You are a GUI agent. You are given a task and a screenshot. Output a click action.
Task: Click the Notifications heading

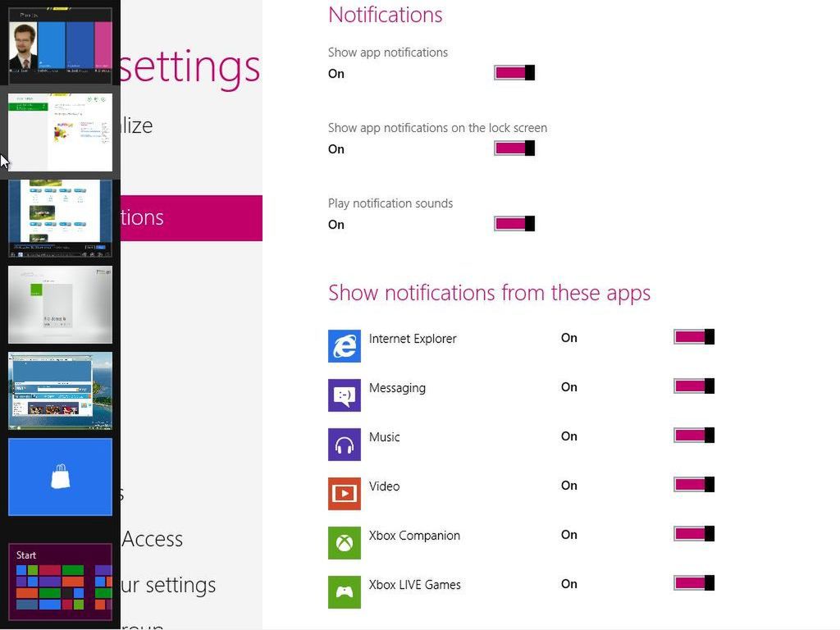(386, 15)
